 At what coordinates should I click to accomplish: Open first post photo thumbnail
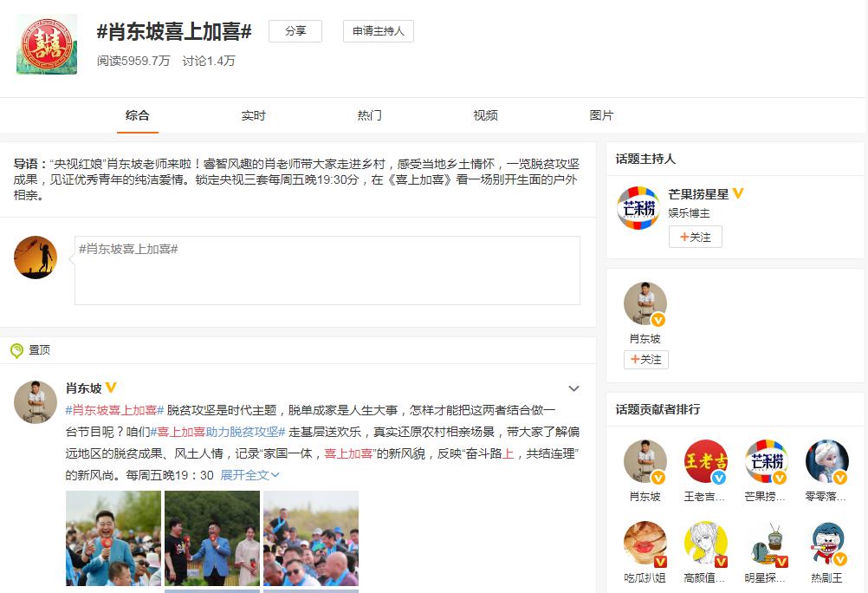pyautogui.click(x=113, y=538)
